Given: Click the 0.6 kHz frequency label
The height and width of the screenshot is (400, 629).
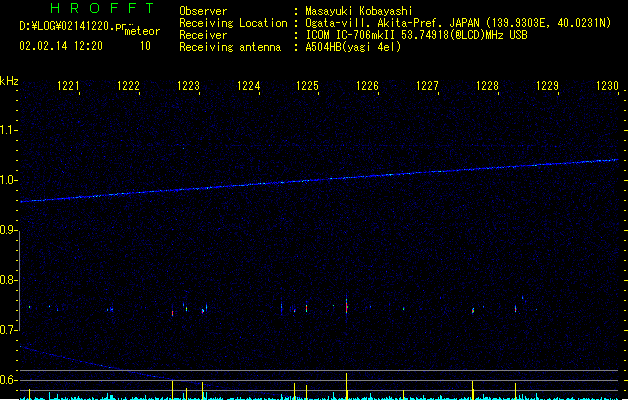Looking at the screenshot, I should point(8,380).
